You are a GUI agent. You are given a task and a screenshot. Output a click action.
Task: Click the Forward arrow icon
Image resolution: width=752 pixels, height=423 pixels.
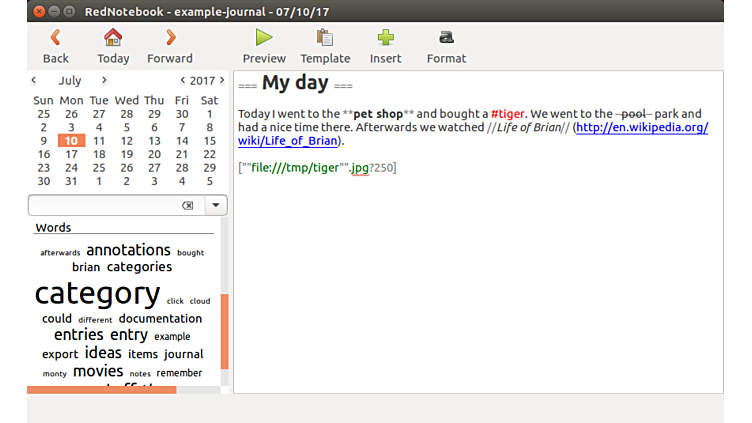click(170, 38)
